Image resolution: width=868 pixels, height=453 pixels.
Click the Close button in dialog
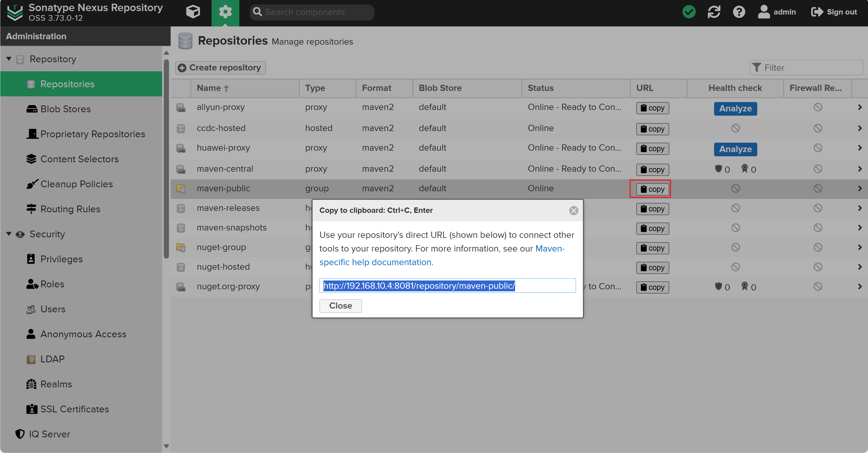pos(340,306)
